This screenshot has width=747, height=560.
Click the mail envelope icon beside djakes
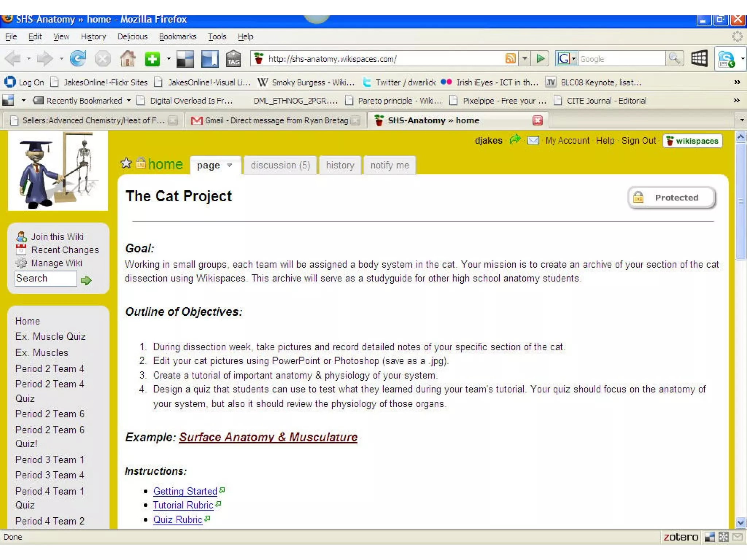[533, 141]
